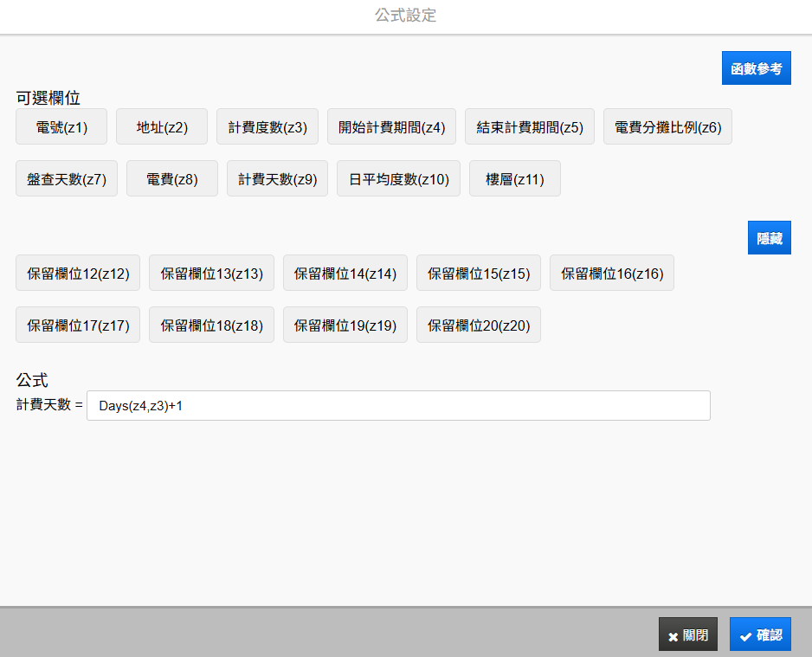Insert 結束計費期間(z5) field
Viewport: 812px width, 657px height.
(530, 127)
